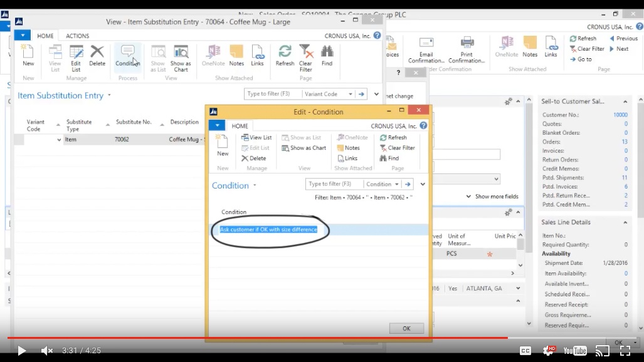Screen dimensions: 644x362
Task: Open Links in the Condition dialog
Action: click(347, 158)
